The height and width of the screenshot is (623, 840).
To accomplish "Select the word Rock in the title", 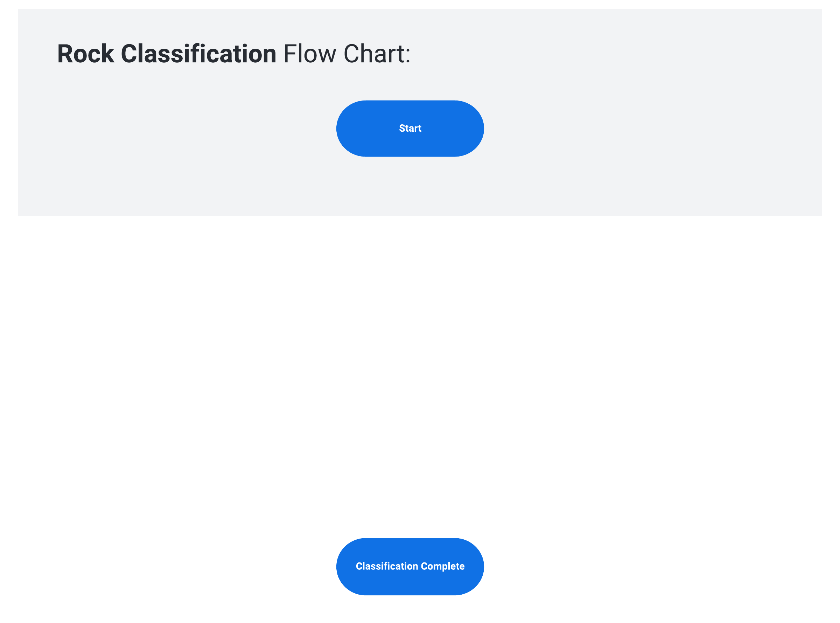I will 85,54.
